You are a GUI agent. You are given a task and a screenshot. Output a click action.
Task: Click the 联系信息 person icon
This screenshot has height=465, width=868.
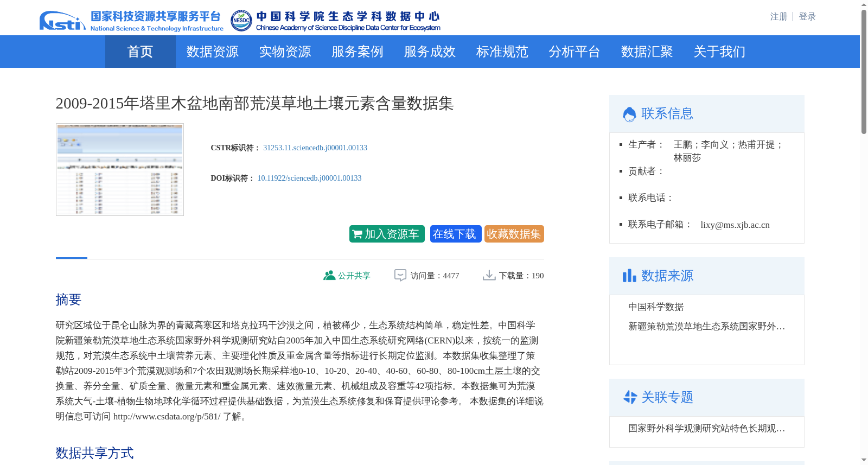(629, 114)
